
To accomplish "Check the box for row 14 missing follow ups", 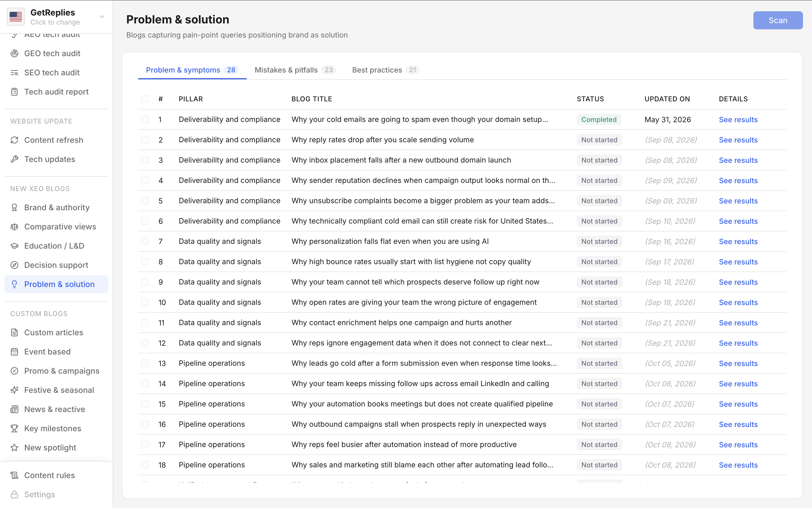I will pos(145,384).
